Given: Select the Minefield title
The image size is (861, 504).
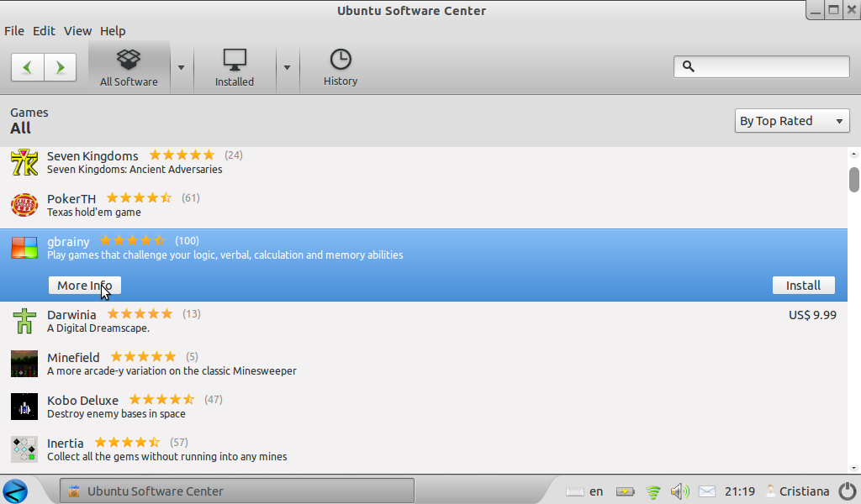Looking at the screenshot, I should coord(73,358).
